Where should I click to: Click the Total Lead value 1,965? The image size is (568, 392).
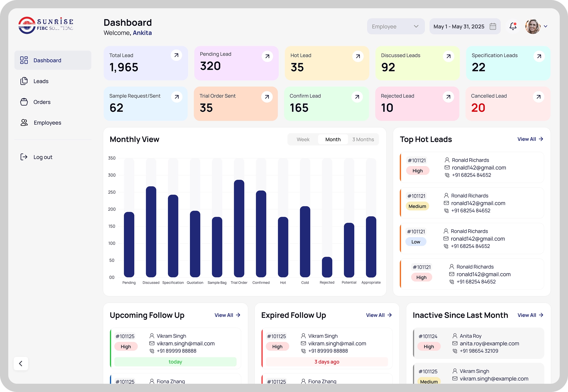[124, 67]
